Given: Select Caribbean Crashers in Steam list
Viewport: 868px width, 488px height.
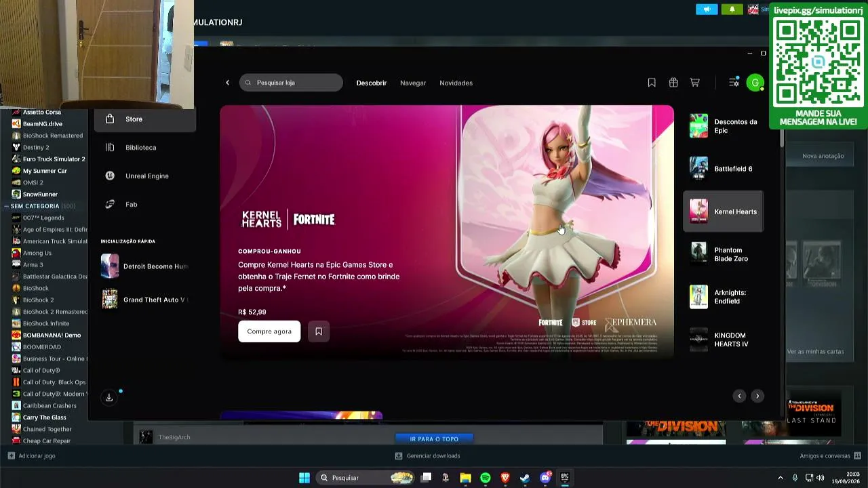Looking at the screenshot, I should tap(43, 406).
